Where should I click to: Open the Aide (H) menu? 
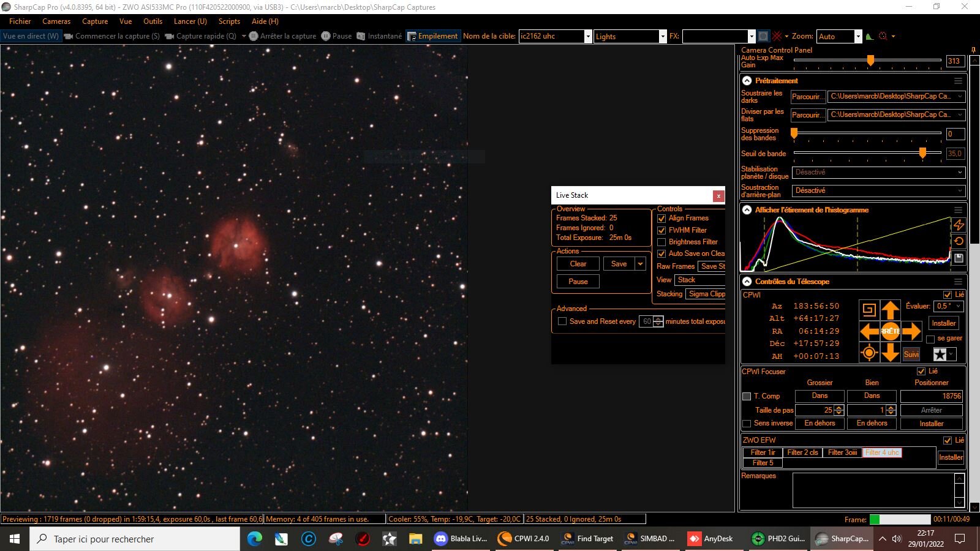[265, 21]
